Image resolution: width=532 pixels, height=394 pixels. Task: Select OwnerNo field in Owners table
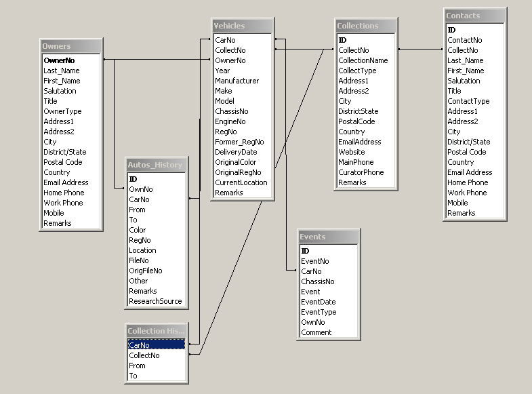click(x=59, y=60)
